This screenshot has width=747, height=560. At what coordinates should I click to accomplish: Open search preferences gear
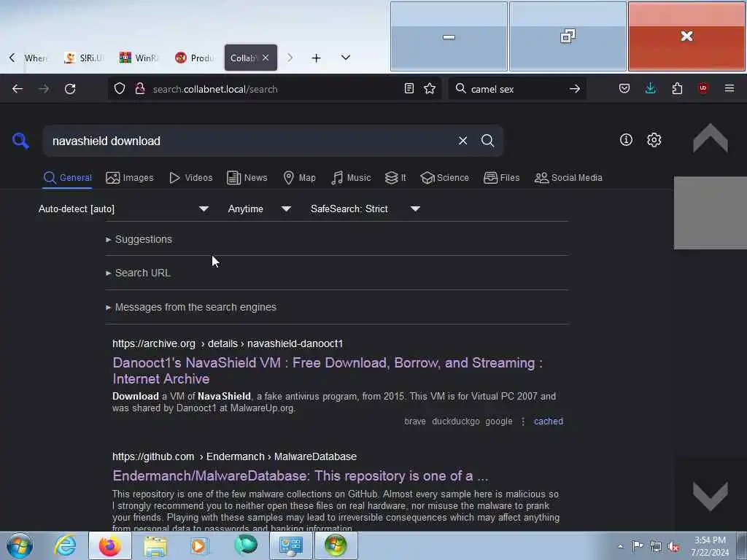point(654,139)
